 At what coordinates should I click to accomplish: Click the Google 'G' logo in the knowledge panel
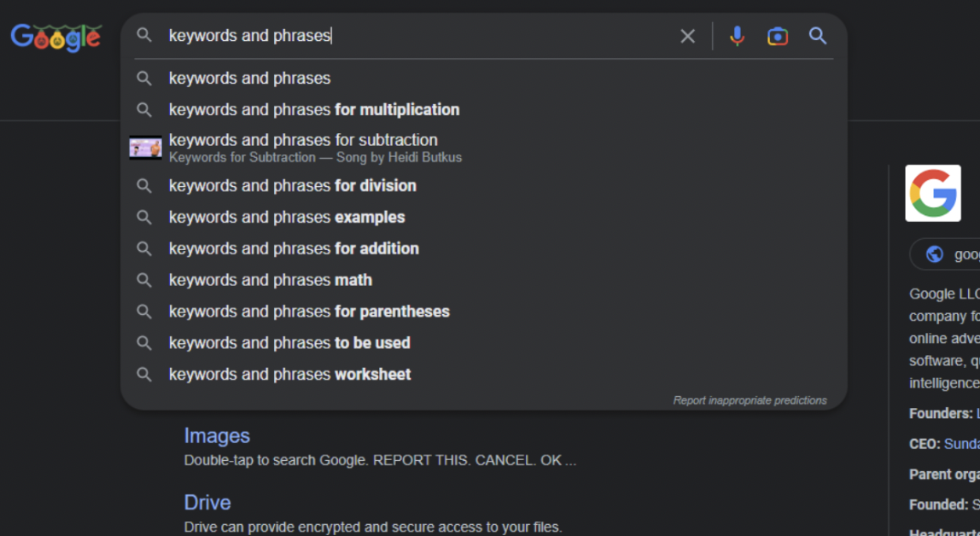point(932,192)
